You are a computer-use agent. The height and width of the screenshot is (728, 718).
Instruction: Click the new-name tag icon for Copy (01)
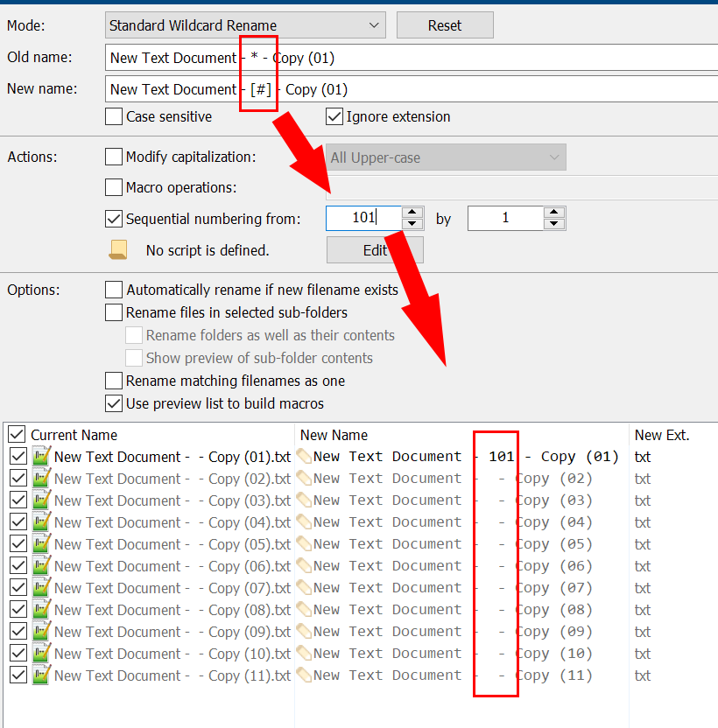pos(305,456)
